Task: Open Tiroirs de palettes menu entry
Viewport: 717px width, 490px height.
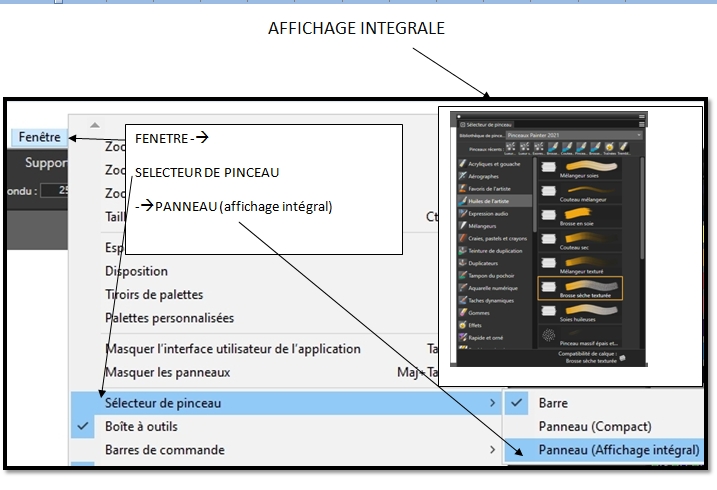Action: coord(154,294)
